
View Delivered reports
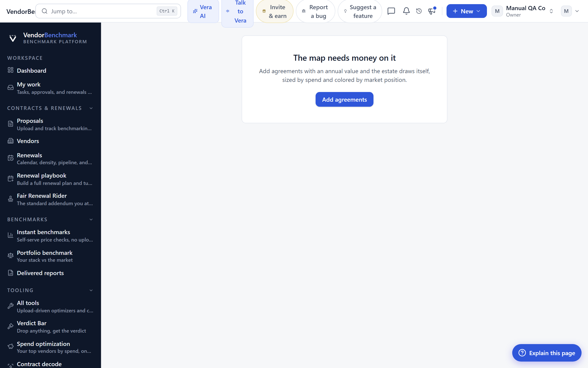pos(51,273)
